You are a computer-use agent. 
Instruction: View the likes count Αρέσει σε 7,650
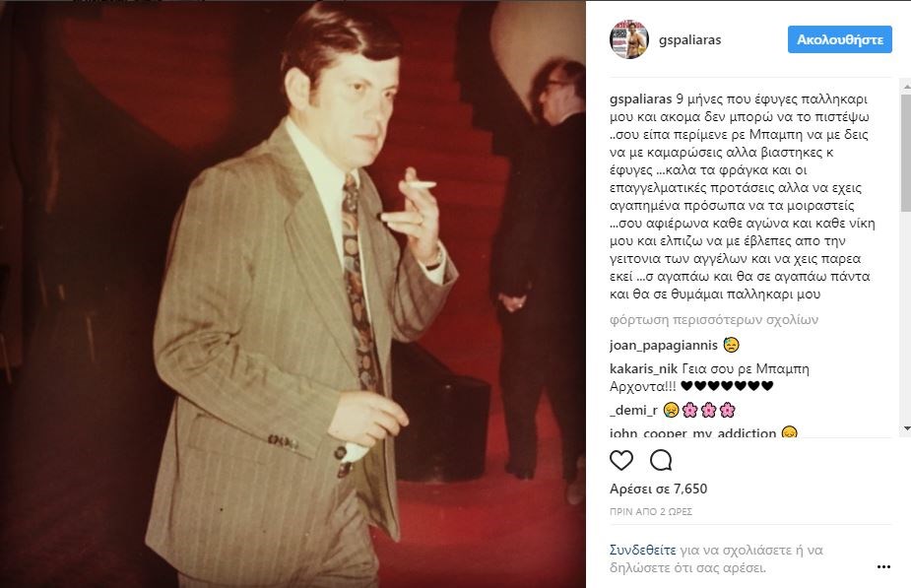(658, 489)
